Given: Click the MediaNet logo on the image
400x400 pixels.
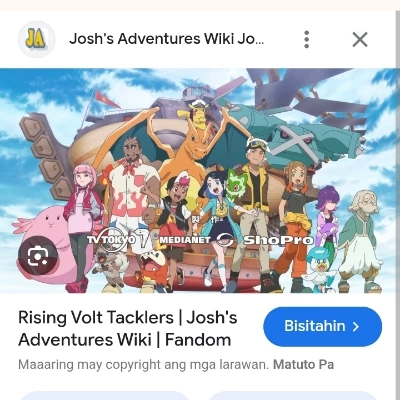Looking at the screenshot, I should click(x=185, y=240).
